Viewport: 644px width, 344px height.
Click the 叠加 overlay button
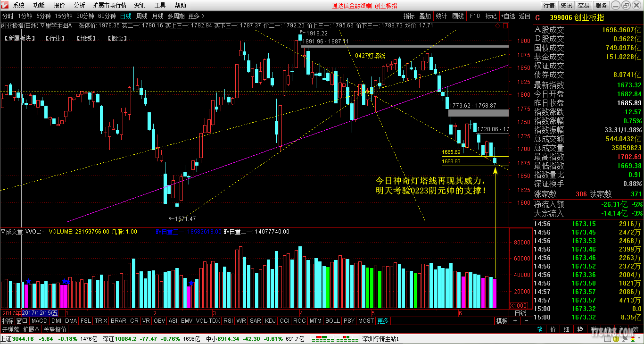425,16
